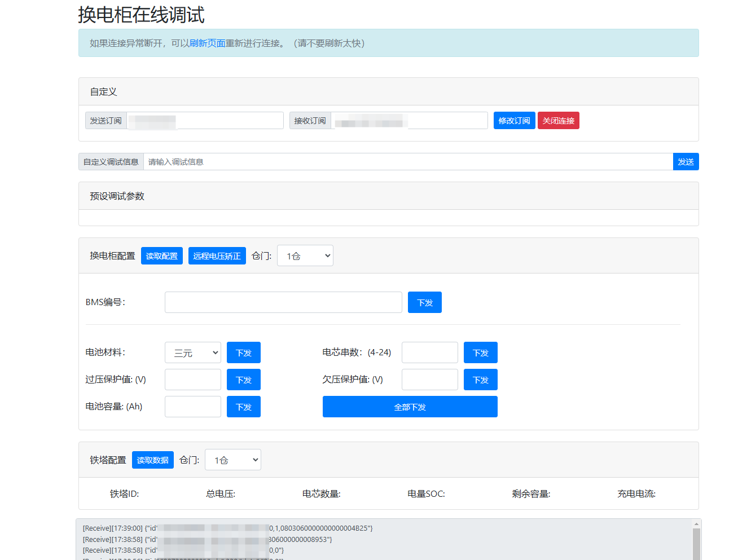Click the [Receive][17:39:00] log line

click(x=228, y=528)
